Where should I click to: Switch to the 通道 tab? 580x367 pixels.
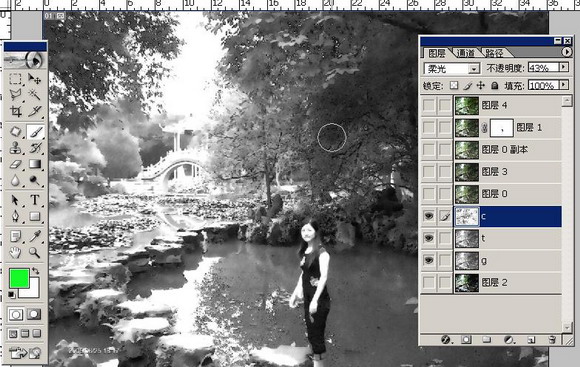coord(465,53)
